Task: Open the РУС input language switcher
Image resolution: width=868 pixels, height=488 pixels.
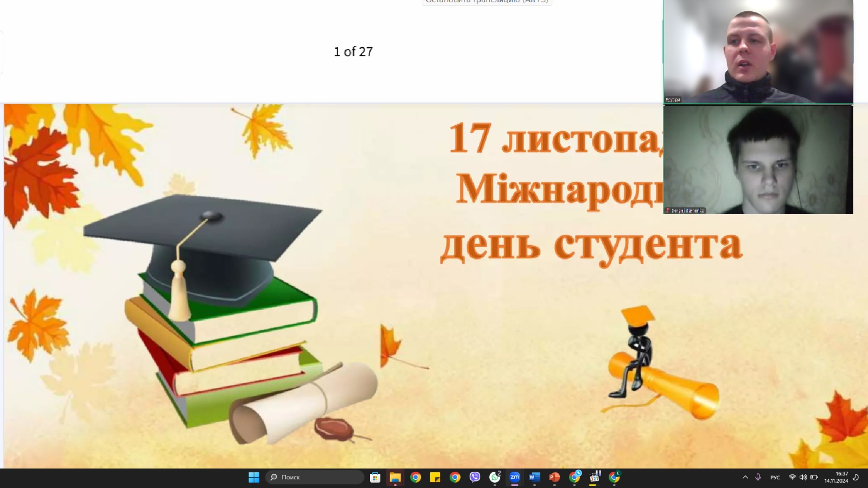Action: [x=775, y=477]
